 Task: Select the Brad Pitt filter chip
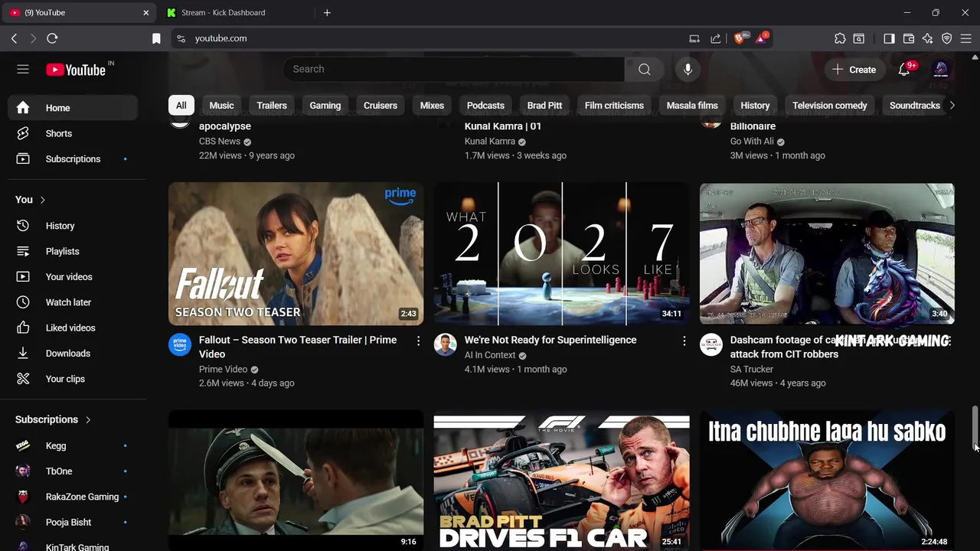tap(545, 106)
